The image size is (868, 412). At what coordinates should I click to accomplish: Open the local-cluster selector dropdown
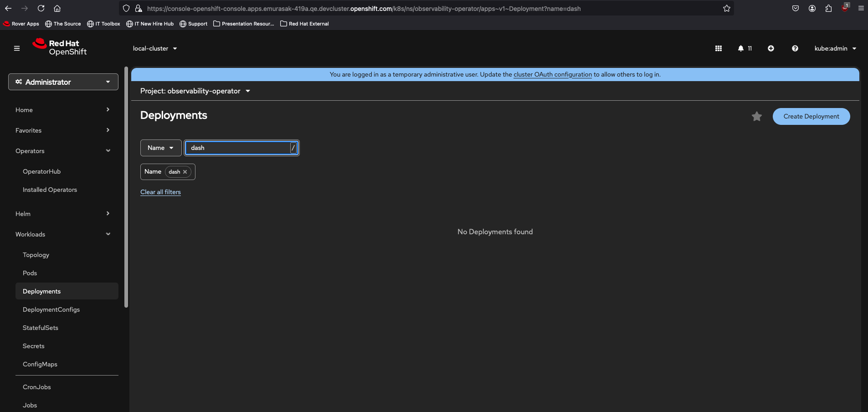click(x=155, y=48)
